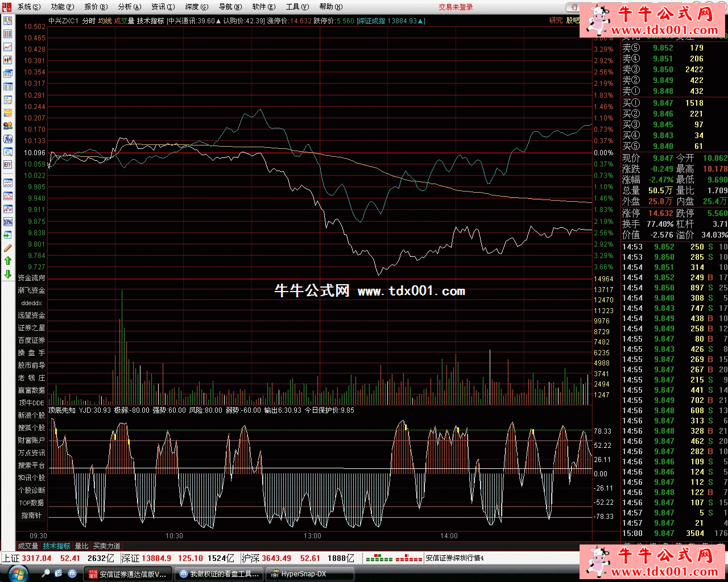Open the 帮助(H) menu
728x582 pixels.
pos(331,7)
